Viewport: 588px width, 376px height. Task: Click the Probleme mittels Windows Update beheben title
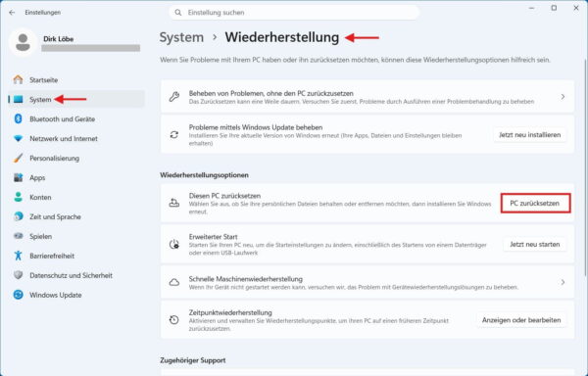[256, 127]
